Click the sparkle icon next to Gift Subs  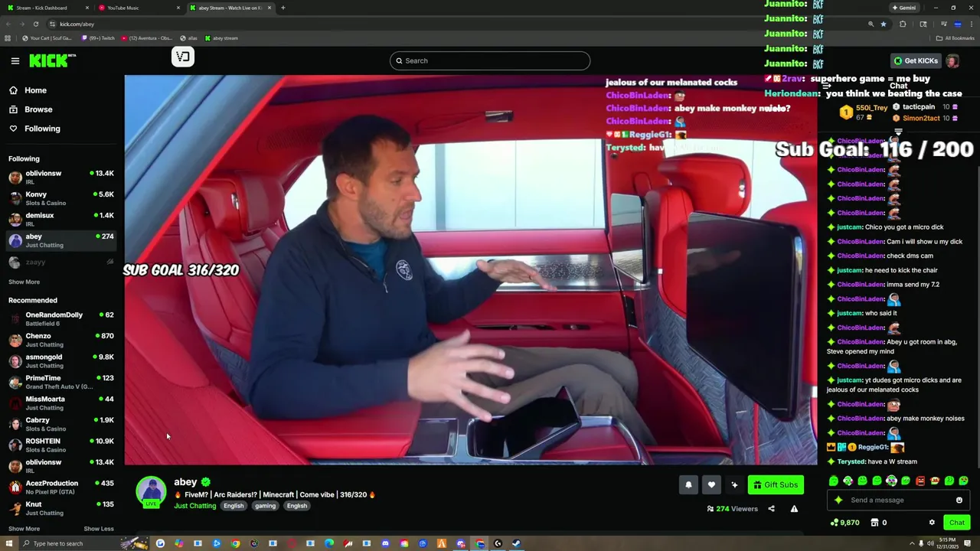tap(734, 484)
